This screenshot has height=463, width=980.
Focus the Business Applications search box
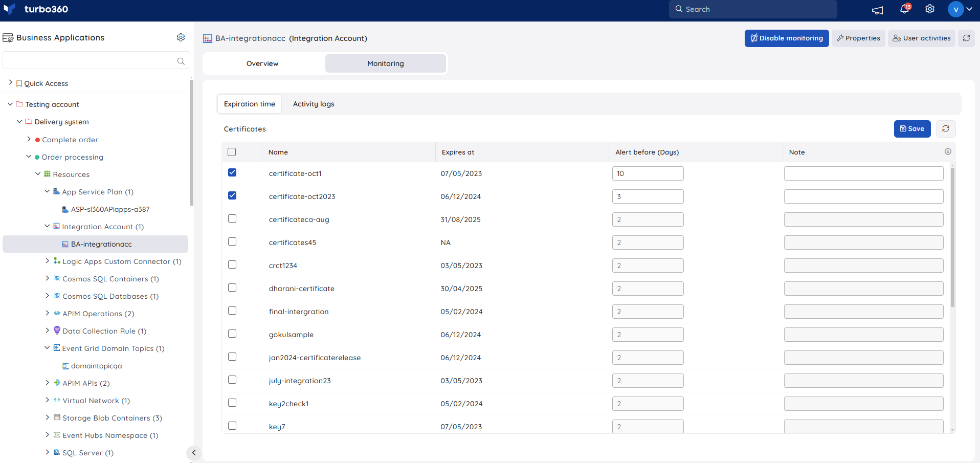tap(96, 60)
